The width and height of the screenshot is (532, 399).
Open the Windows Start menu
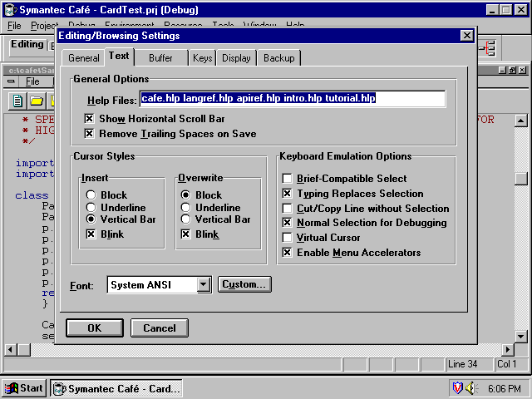point(24,388)
